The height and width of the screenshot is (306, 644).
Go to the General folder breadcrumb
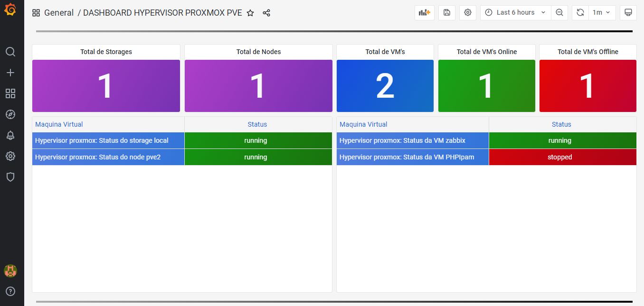click(59, 13)
